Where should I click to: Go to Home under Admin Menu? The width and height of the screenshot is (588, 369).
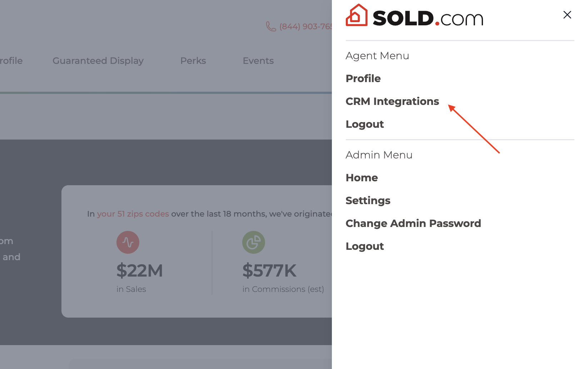click(x=362, y=178)
